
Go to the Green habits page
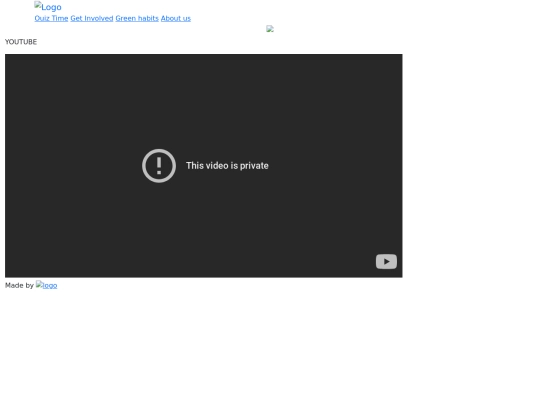137,18
